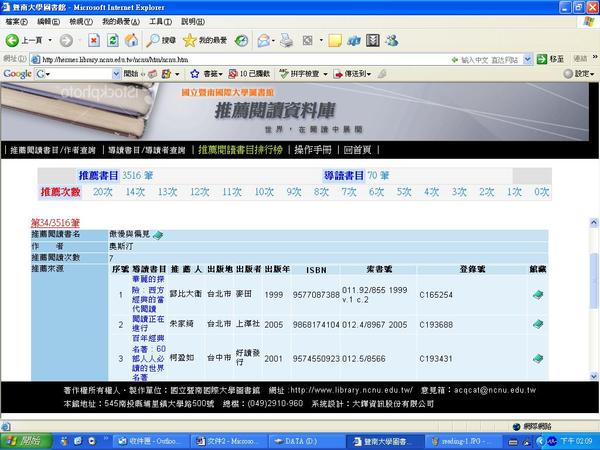600x450 pixels.
Task: Expand the address bar URL dropdown
Action: coord(527,59)
